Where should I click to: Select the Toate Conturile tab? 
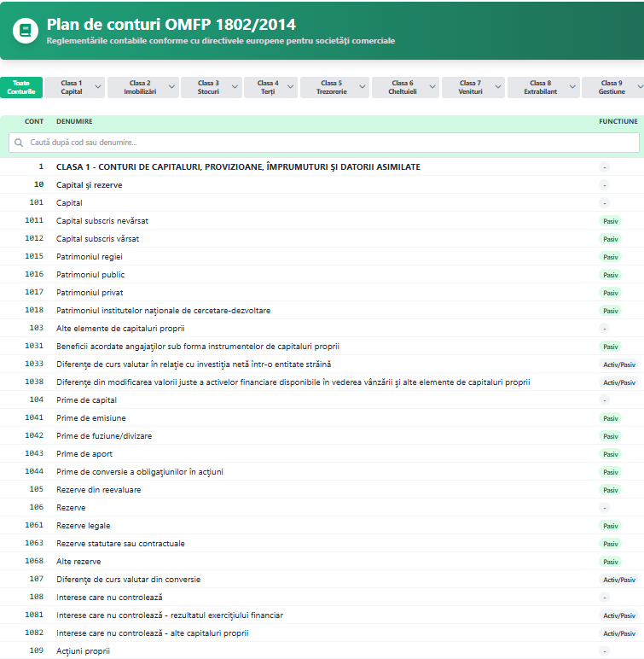pyautogui.click(x=21, y=87)
